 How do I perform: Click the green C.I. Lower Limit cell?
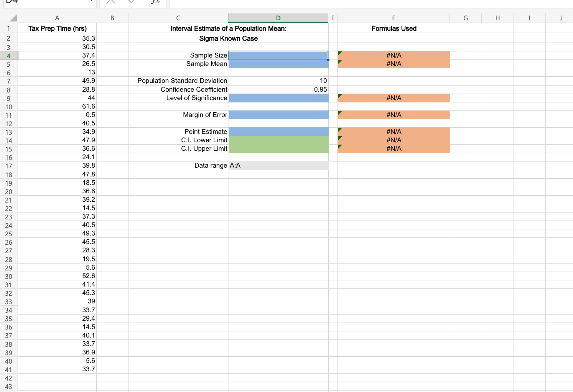point(278,140)
